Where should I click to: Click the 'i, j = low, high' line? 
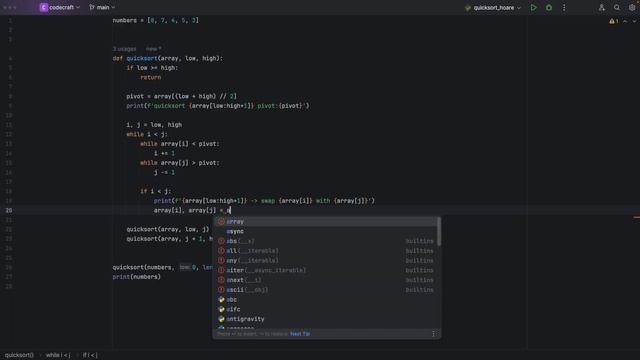[154, 125]
